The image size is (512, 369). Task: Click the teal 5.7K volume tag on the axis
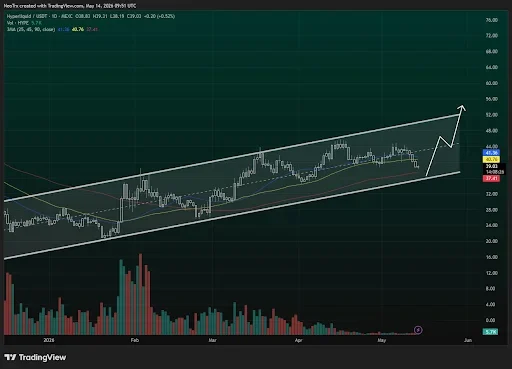pyautogui.click(x=491, y=332)
